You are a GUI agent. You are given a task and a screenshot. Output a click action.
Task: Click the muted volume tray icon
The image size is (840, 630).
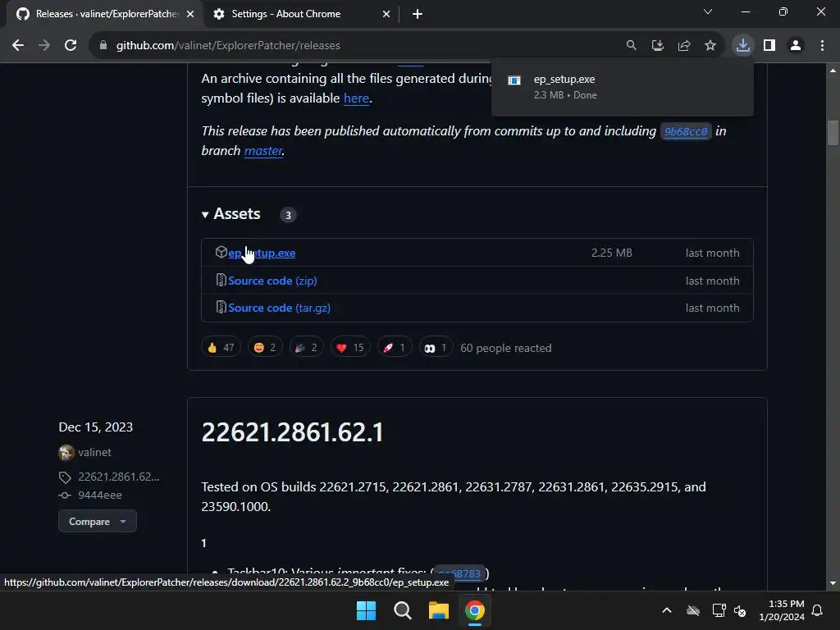(741, 610)
